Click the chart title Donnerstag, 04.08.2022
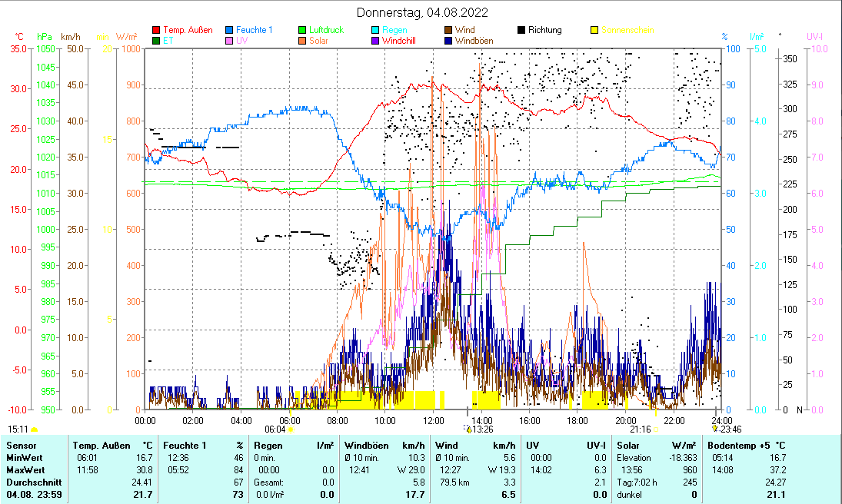Viewport: 842px width, 504px height. 422,13
